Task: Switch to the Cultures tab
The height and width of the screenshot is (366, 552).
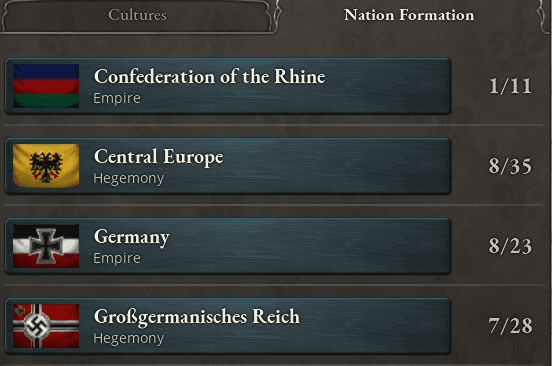Action: pyautogui.click(x=137, y=15)
